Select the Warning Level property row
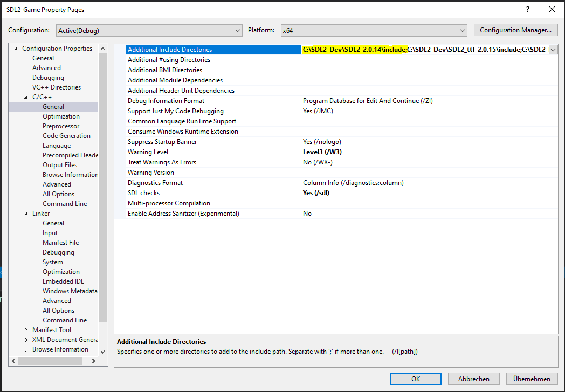 (x=148, y=152)
